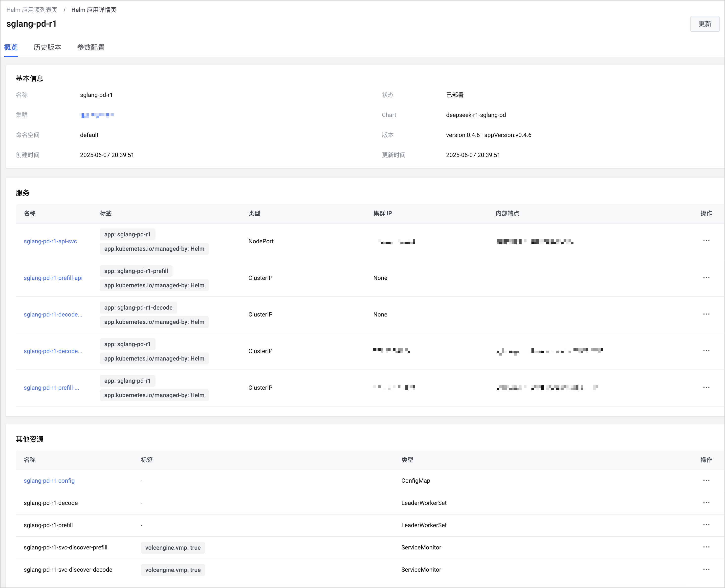Open more actions for app: sglang-pd-r1-decode service

(706, 314)
